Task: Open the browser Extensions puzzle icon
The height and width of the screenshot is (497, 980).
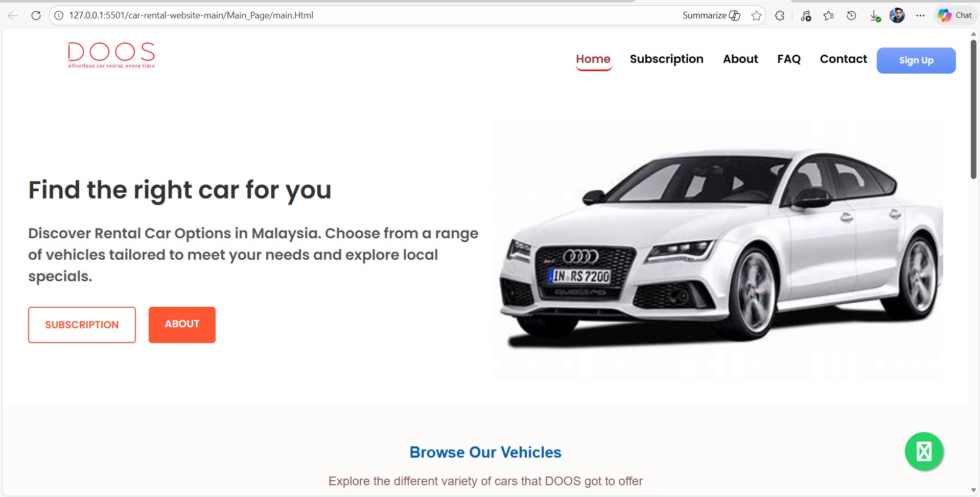Action: (780, 16)
